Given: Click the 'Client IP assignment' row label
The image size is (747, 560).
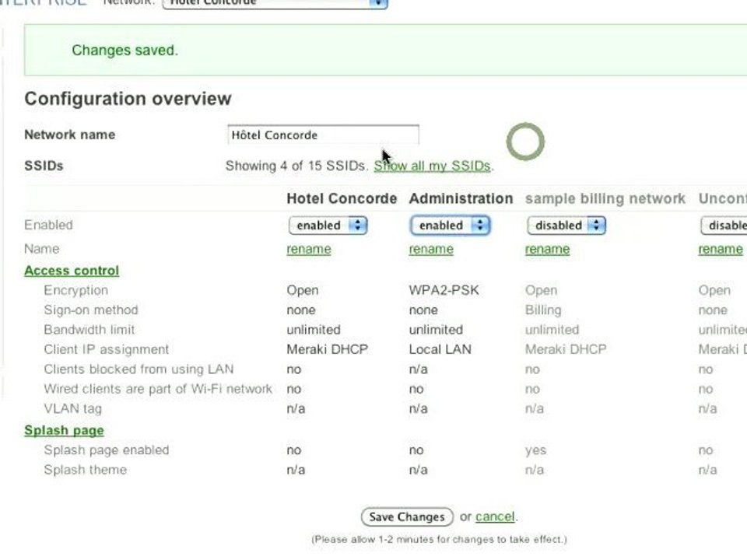Looking at the screenshot, I should (x=107, y=349).
